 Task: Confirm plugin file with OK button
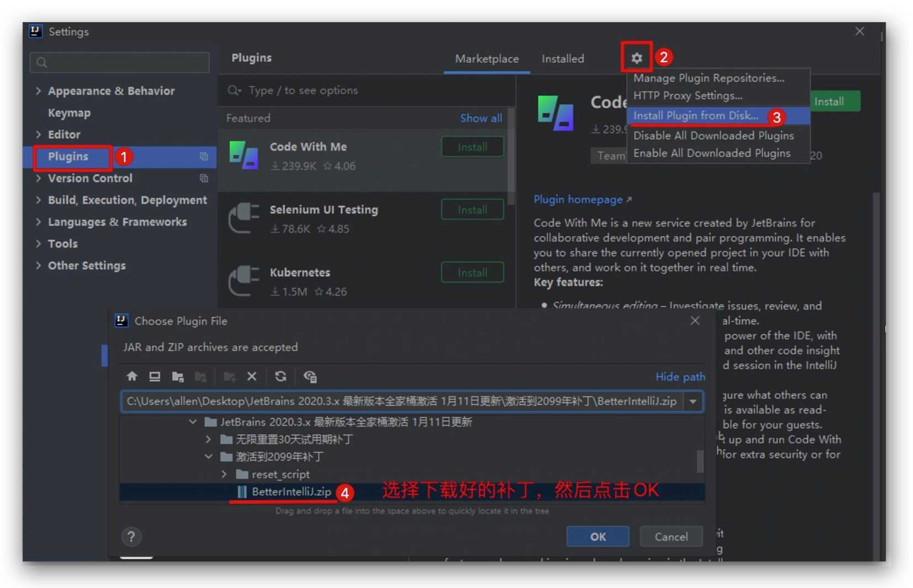pyautogui.click(x=598, y=536)
